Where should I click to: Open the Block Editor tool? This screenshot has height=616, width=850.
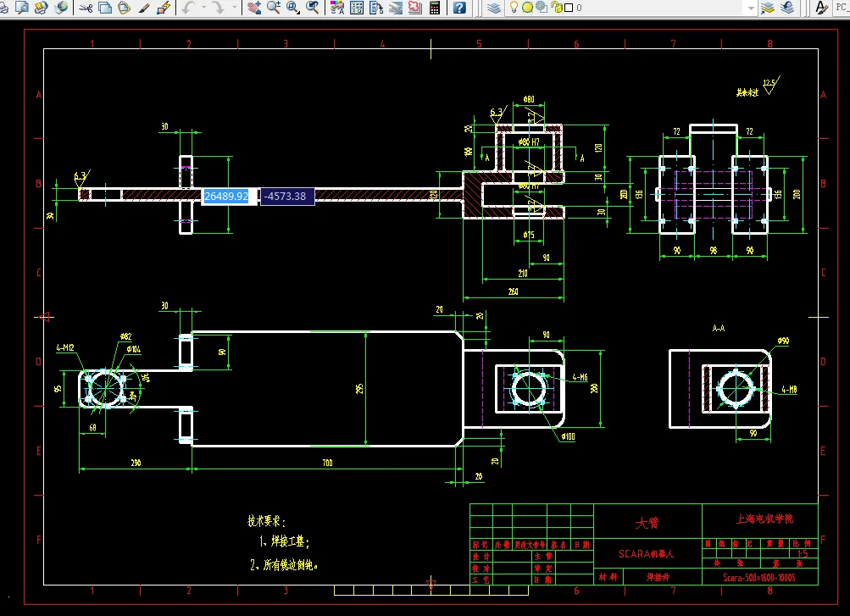pos(164,8)
